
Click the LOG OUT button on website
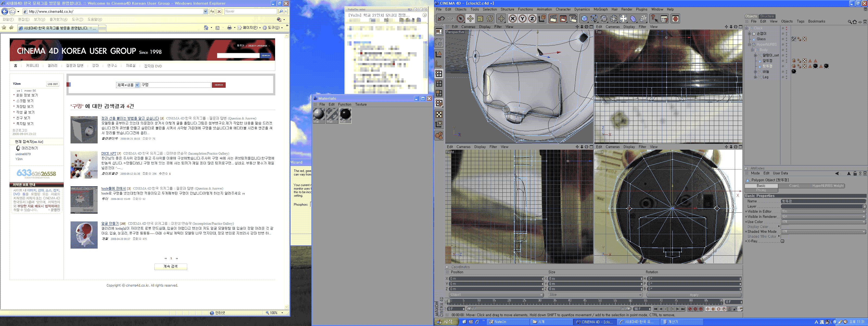(x=53, y=84)
